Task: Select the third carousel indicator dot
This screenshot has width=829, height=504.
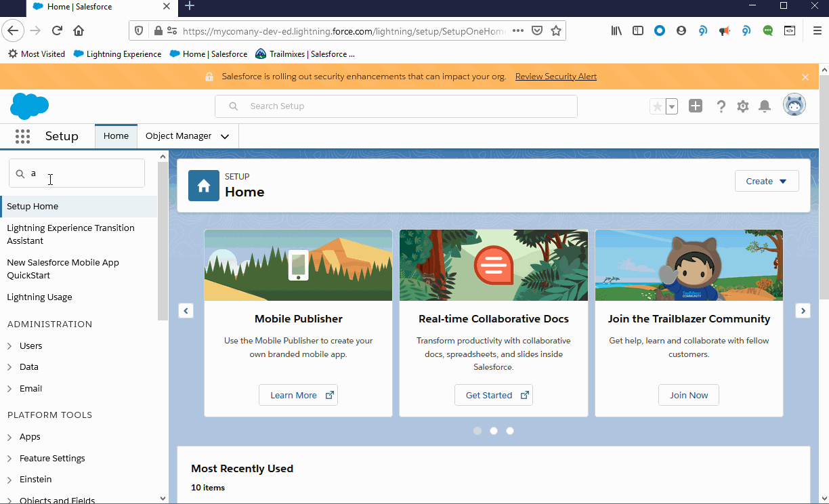Action: pos(510,431)
